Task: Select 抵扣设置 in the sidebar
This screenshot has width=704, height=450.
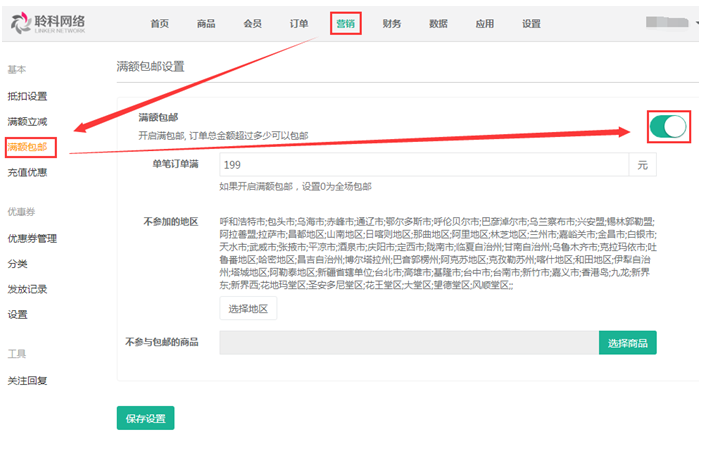Action: (27, 97)
